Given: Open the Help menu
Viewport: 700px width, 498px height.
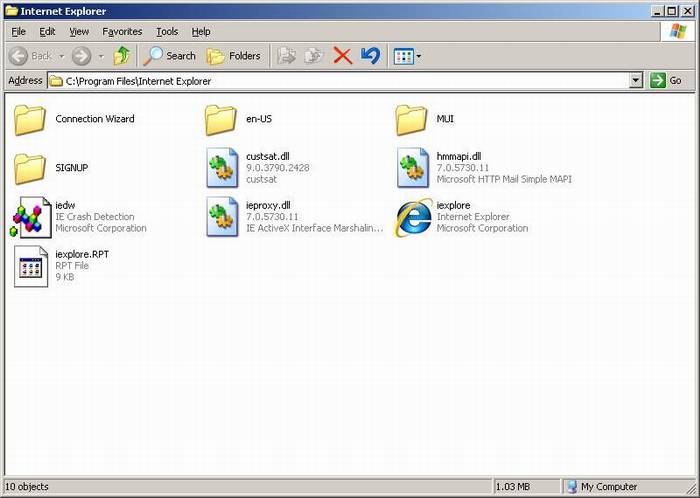Looking at the screenshot, I should (x=201, y=32).
